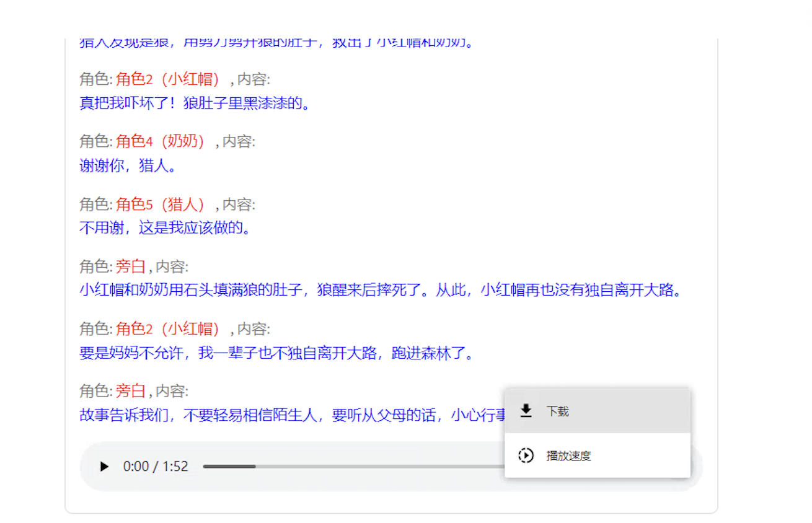Click narrator line about 石头填满狼的肚子
This screenshot has height=523, width=812.
coord(381,290)
